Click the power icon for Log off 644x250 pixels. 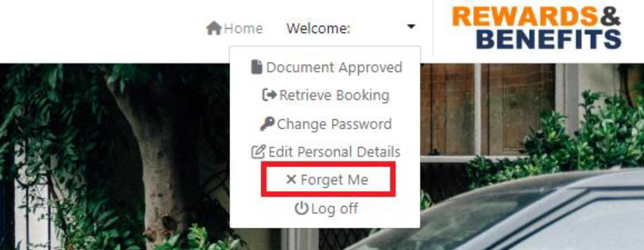(301, 208)
